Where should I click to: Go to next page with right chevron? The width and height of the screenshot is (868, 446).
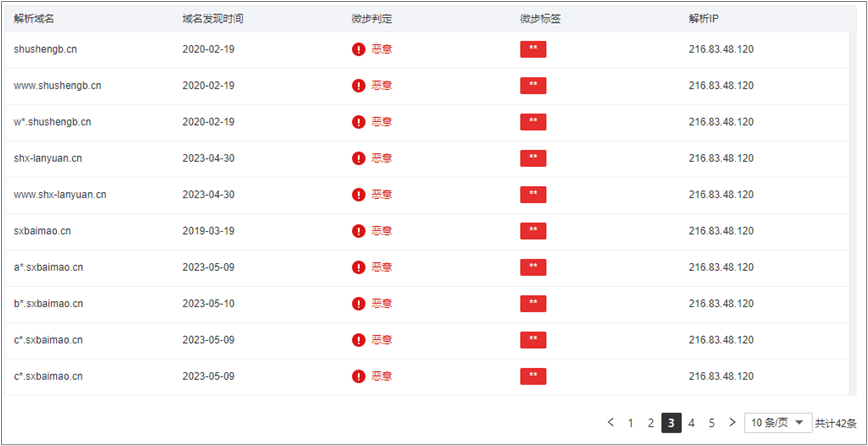732,423
